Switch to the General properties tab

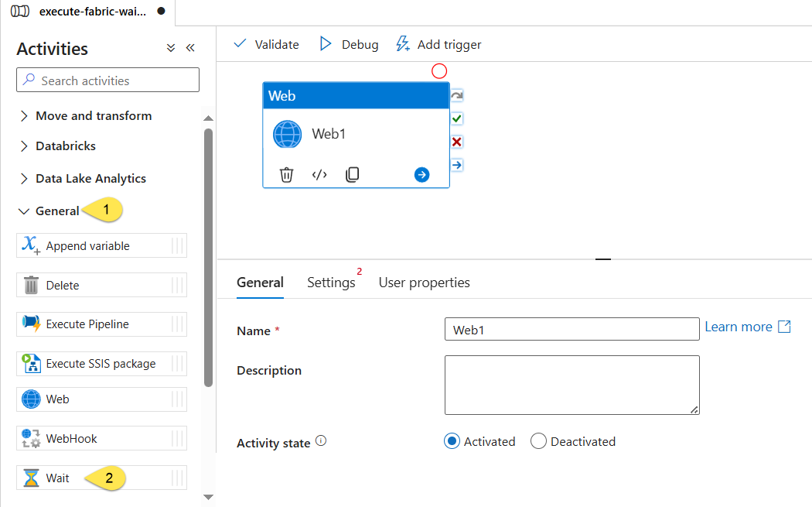(x=260, y=283)
